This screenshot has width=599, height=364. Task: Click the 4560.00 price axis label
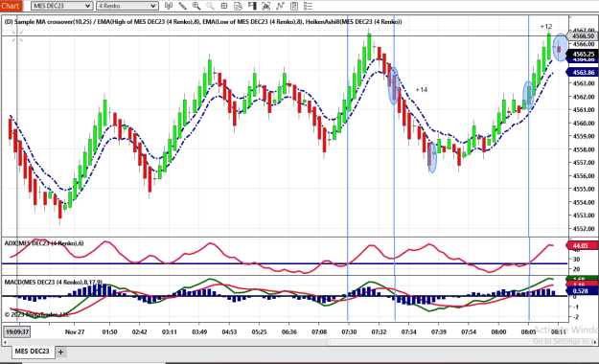(x=584, y=123)
